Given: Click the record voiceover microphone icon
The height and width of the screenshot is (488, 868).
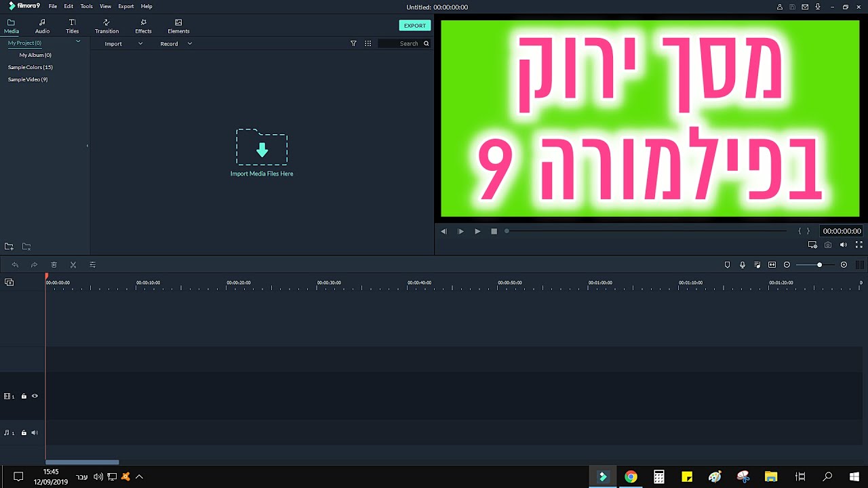Looking at the screenshot, I should pyautogui.click(x=743, y=265).
